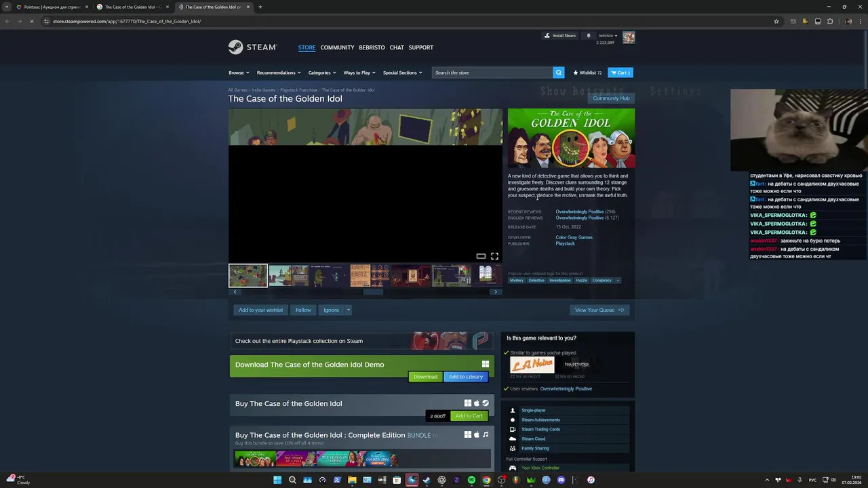868x488 pixels.
Task: Open the L.A. Noire similar game thumbnail
Action: [532, 365]
